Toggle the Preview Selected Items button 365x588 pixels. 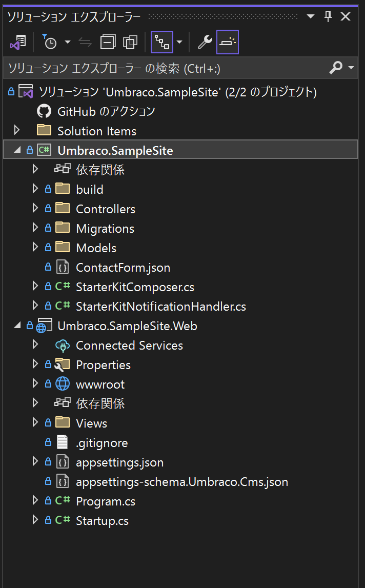coord(228,43)
